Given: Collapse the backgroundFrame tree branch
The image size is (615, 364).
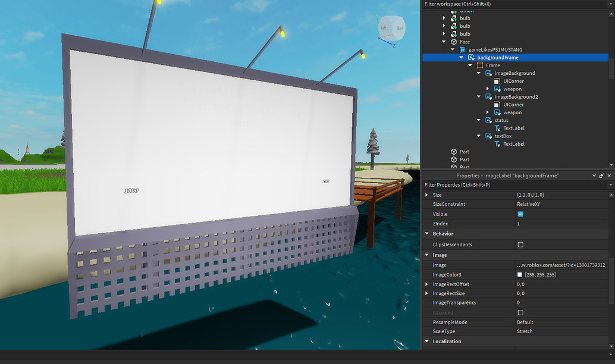Looking at the screenshot, I should 462,57.
